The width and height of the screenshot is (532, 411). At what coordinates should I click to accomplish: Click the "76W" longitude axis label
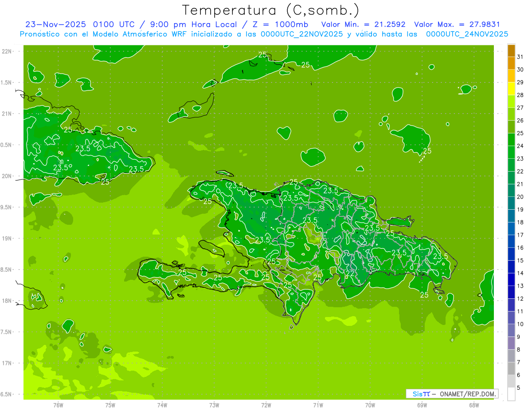(58, 405)
